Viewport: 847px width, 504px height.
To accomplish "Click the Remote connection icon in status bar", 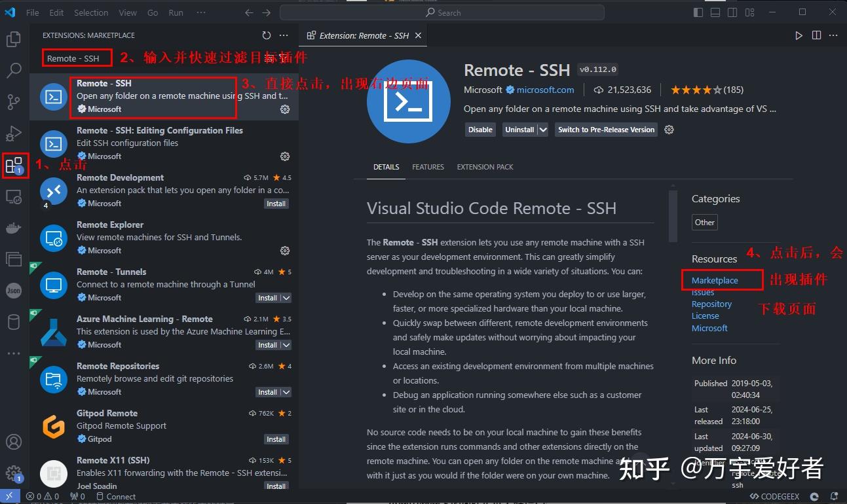I will 9,496.
